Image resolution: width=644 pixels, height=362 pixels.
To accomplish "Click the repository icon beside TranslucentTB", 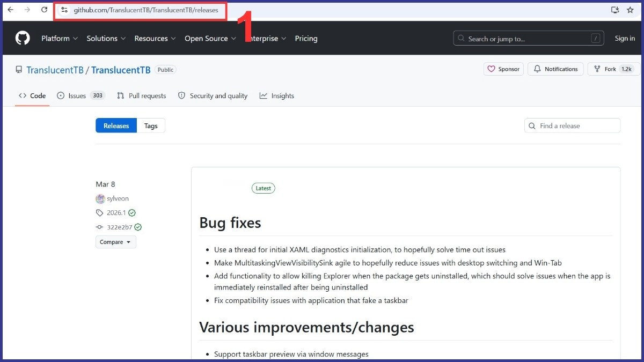I will 19,70.
